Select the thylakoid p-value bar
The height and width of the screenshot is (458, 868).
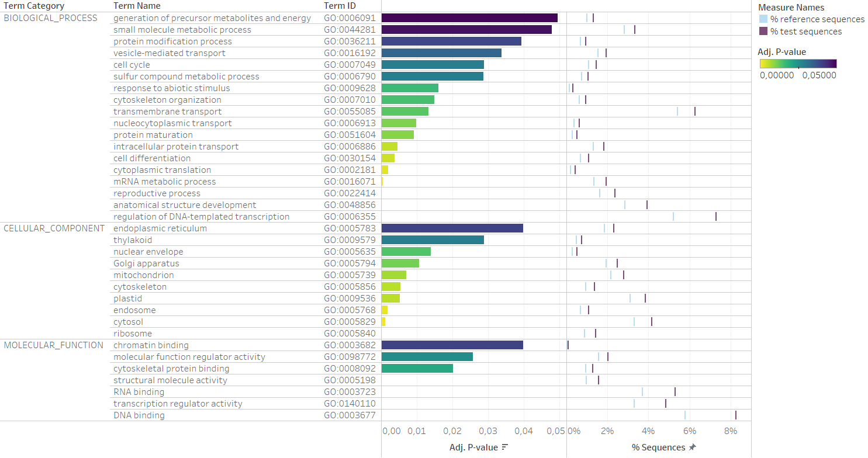point(433,240)
